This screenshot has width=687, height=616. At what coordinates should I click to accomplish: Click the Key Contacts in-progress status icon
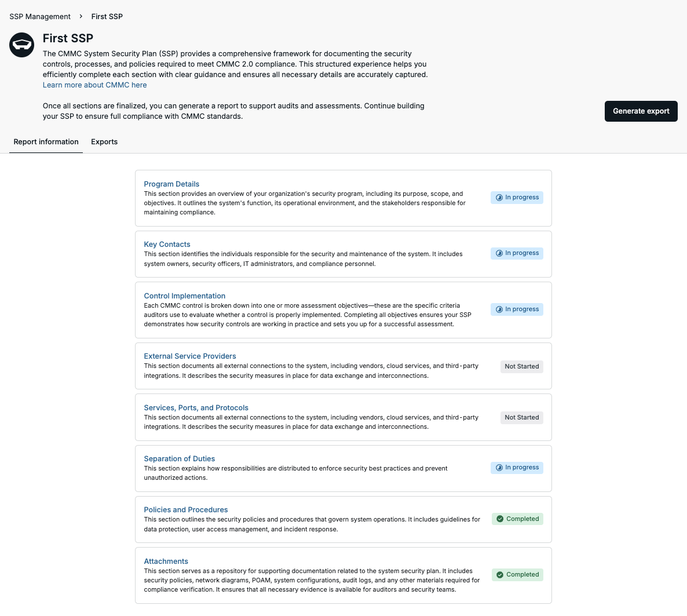499,253
